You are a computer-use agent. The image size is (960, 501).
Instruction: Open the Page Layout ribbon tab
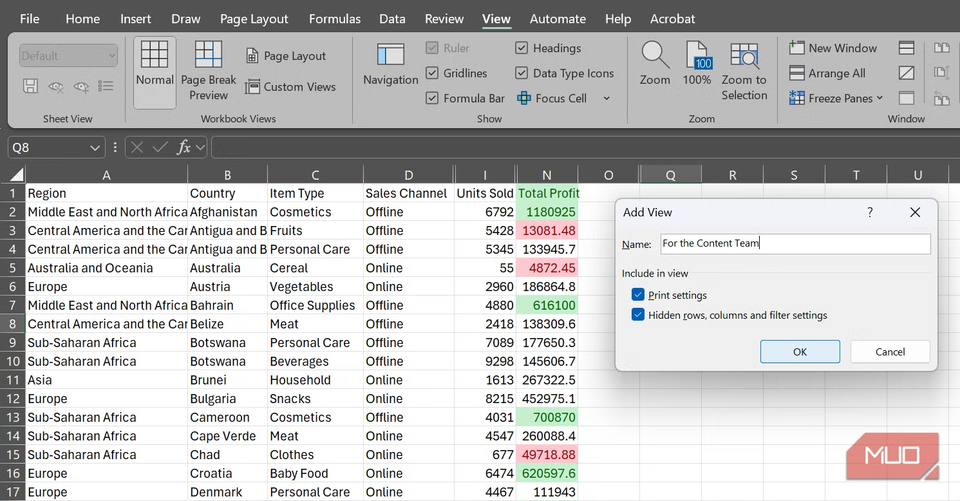point(254,19)
